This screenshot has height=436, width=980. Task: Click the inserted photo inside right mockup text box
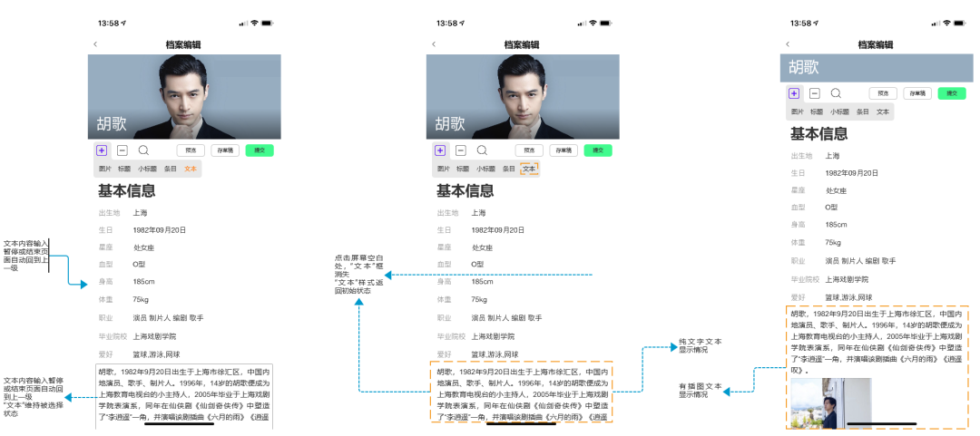point(831,402)
